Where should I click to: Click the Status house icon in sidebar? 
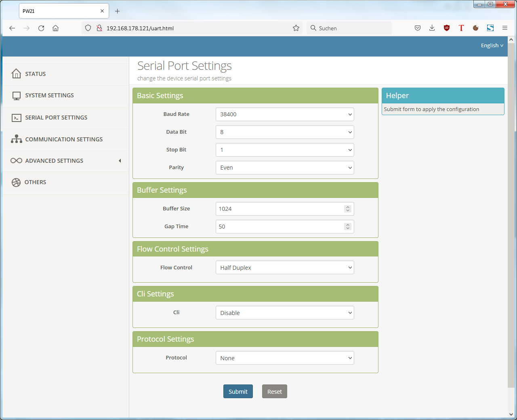click(x=16, y=73)
